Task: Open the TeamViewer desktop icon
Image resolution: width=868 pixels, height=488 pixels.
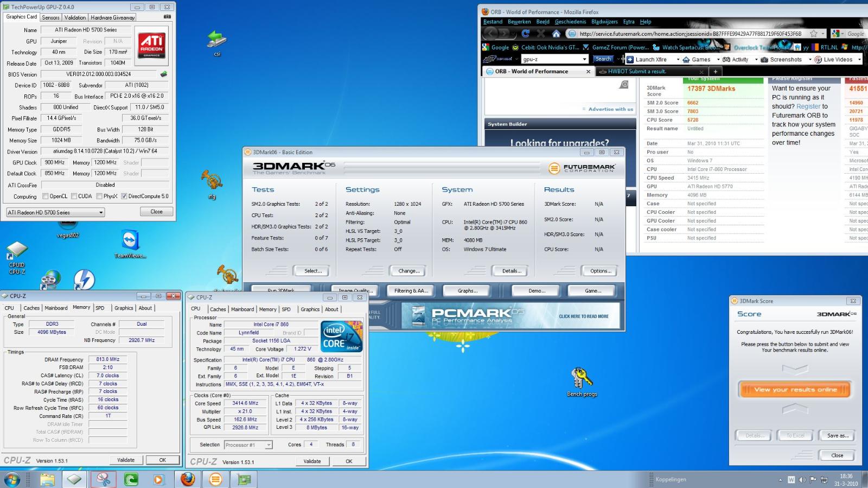Action: click(x=130, y=244)
